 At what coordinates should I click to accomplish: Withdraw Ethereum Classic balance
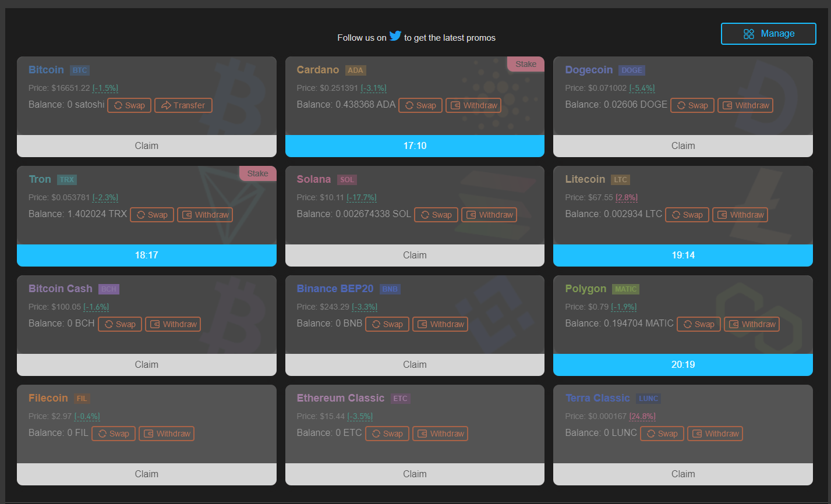(440, 434)
